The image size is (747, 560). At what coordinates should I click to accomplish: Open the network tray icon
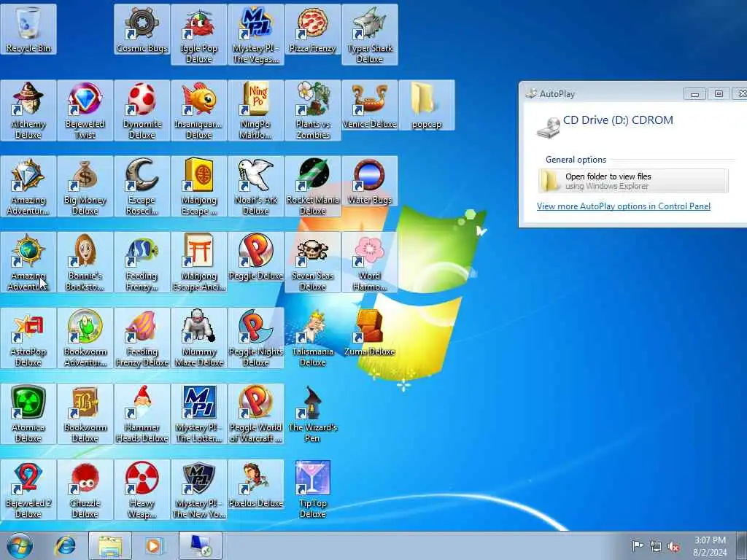pos(656,546)
